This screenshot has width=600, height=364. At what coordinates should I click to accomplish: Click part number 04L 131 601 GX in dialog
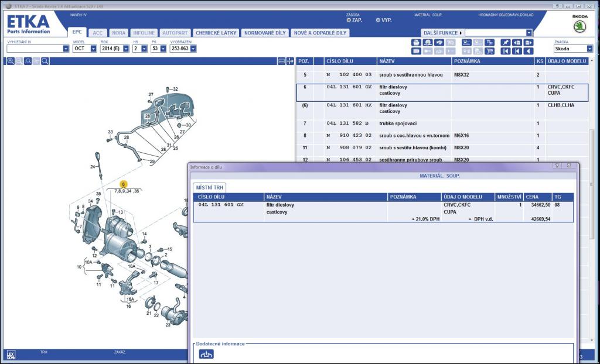pos(221,205)
